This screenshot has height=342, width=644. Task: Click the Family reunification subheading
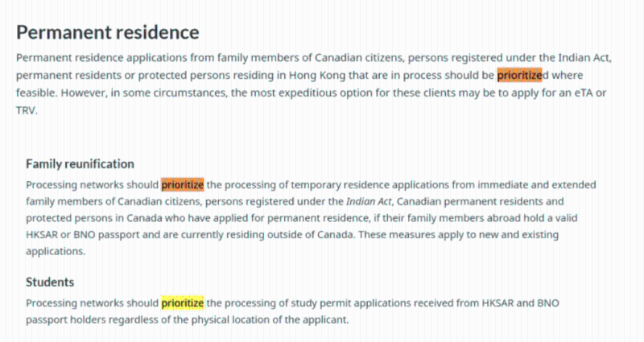pyautogui.click(x=80, y=164)
